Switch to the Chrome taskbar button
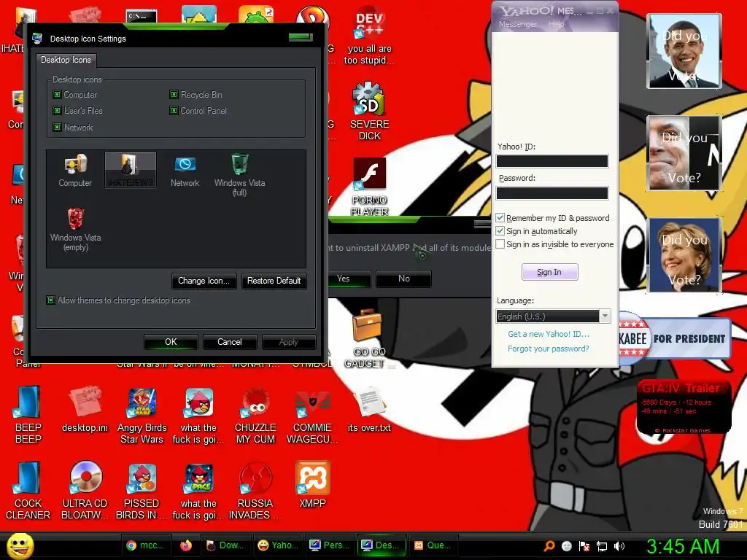Screen dimensions: 747x560 click(x=145, y=545)
